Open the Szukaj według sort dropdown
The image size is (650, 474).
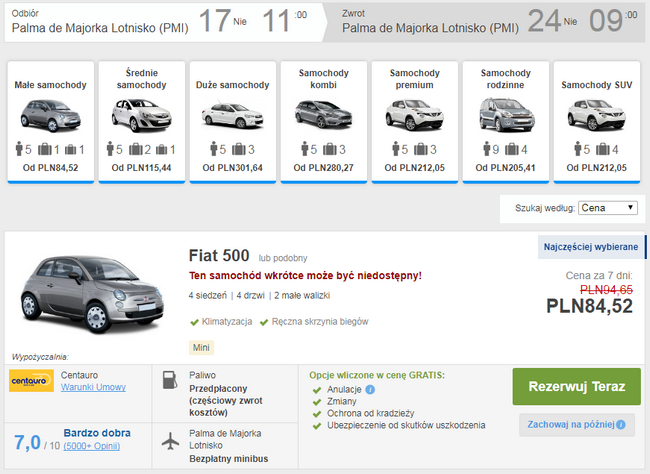608,208
